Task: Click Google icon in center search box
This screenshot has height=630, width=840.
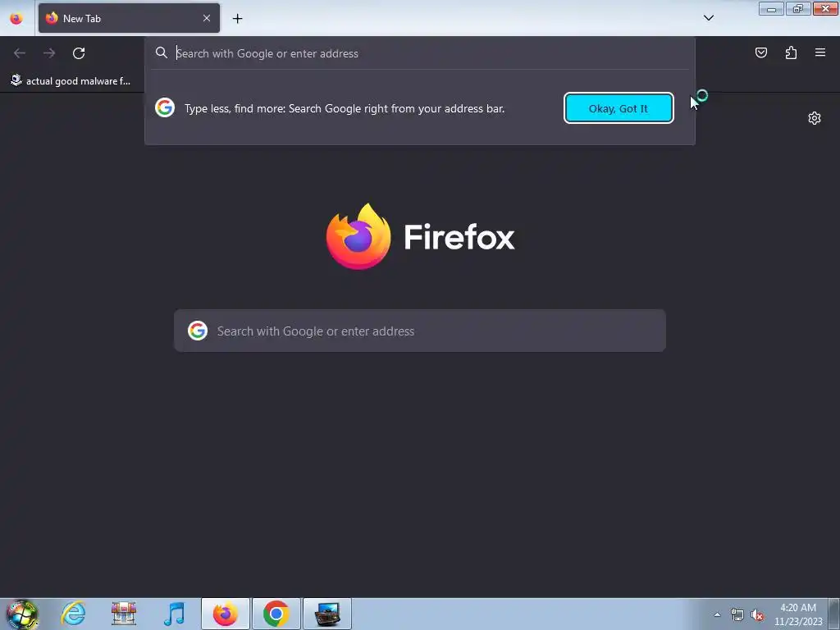Action: pyautogui.click(x=198, y=331)
